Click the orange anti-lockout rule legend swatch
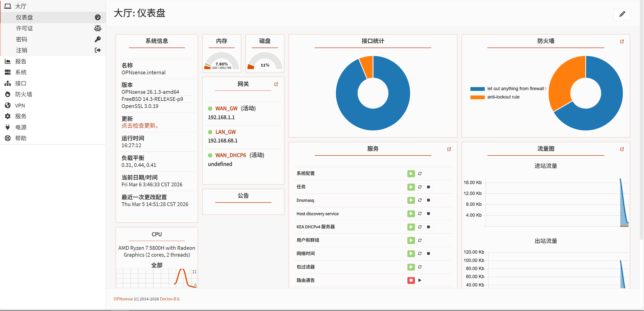 477,97
